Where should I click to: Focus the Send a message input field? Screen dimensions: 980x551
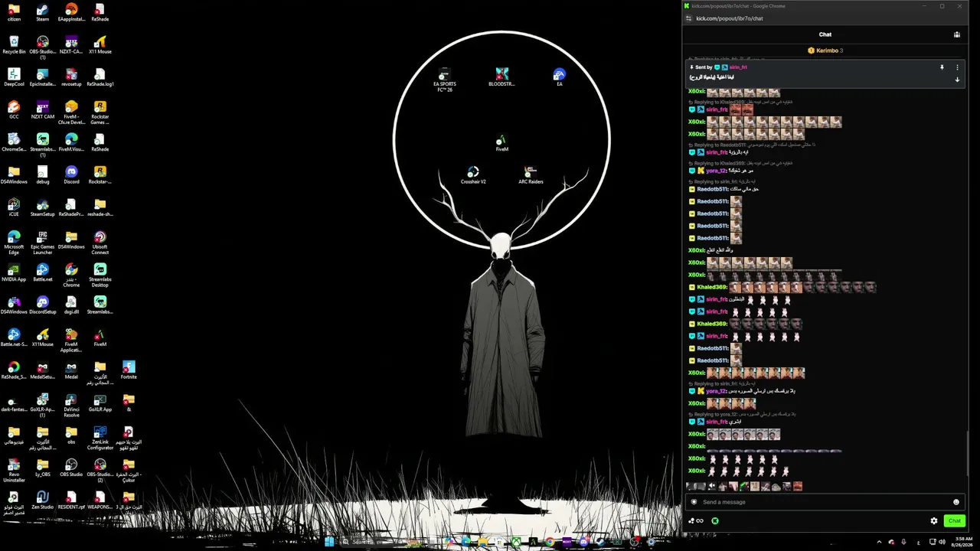(825, 502)
